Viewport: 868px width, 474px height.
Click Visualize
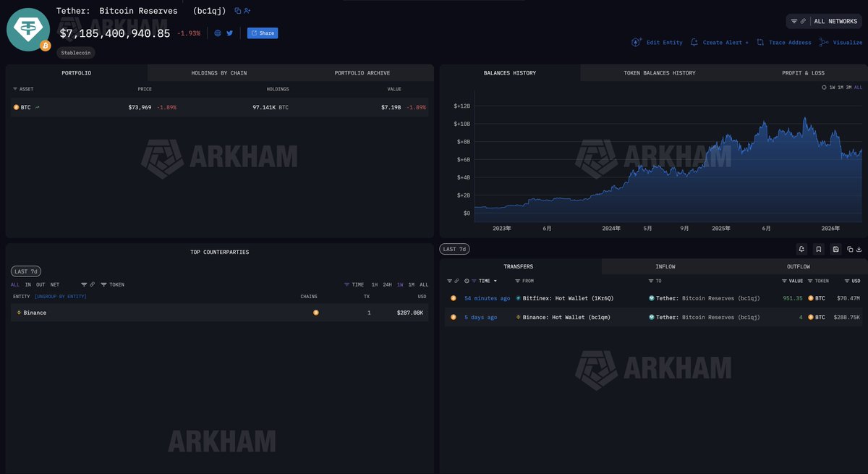pyautogui.click(x=841, y=43)
